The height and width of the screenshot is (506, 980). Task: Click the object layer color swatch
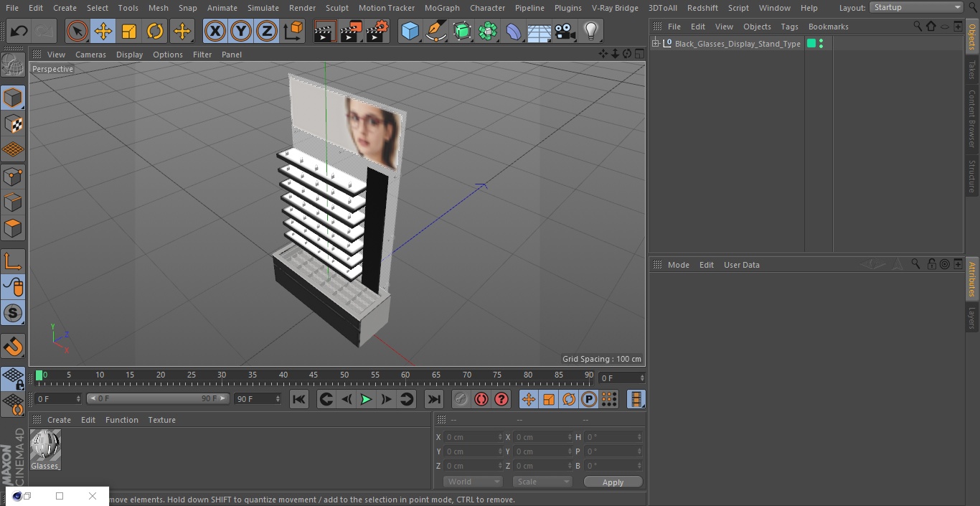(x=811, y=44)
